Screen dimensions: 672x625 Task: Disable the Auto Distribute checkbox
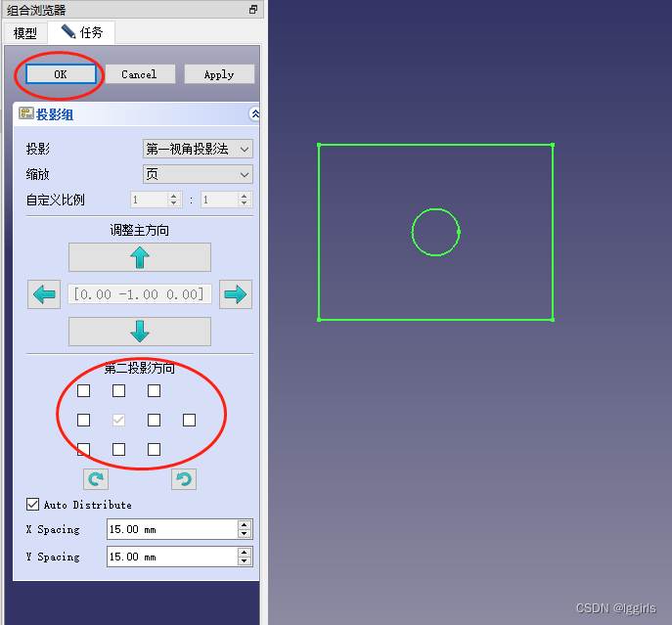tap(32, 505)
